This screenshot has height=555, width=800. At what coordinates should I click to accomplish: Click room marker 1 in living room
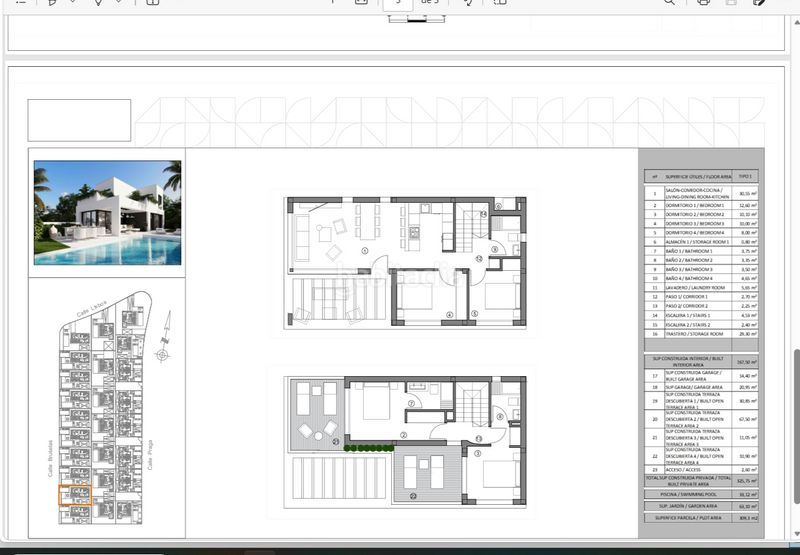point(364,250)
